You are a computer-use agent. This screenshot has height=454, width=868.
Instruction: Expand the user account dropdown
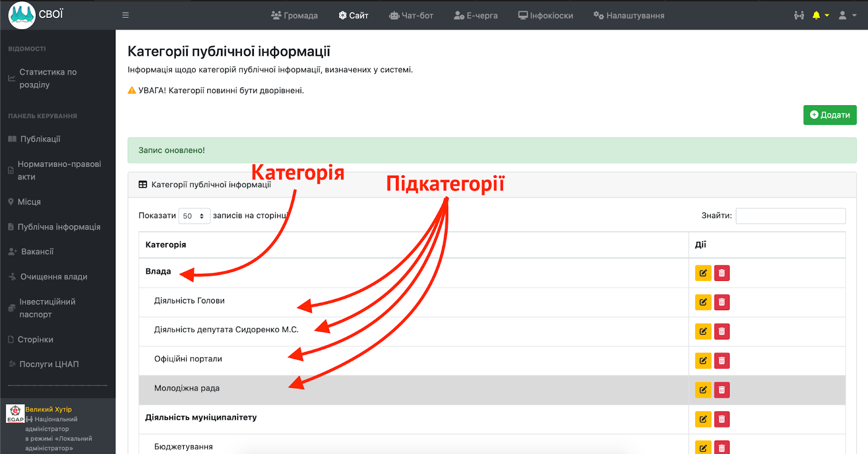tap(847, 15)
